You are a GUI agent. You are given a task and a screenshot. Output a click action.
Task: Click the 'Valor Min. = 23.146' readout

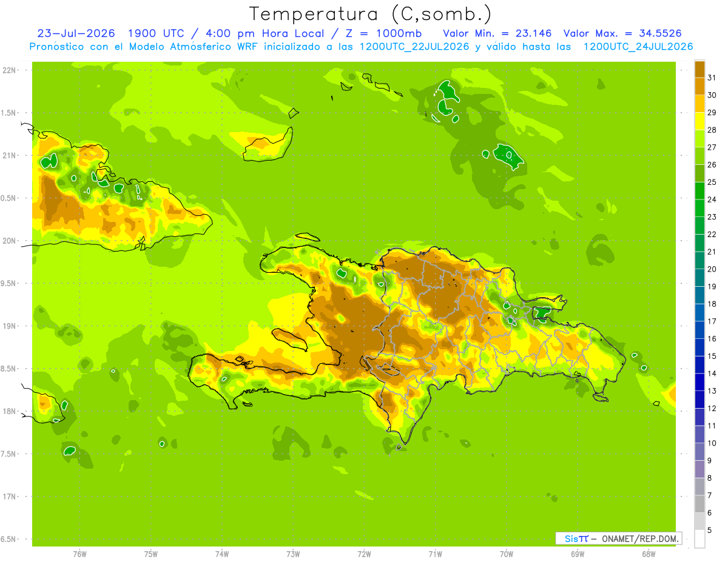(x=497, y=33)
